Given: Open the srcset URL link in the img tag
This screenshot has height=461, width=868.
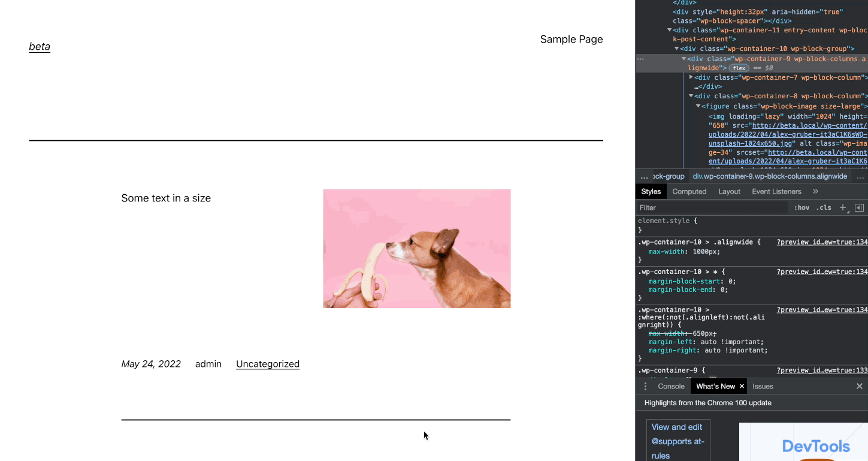Looking at the screenshot, I should tap(788, 157).
